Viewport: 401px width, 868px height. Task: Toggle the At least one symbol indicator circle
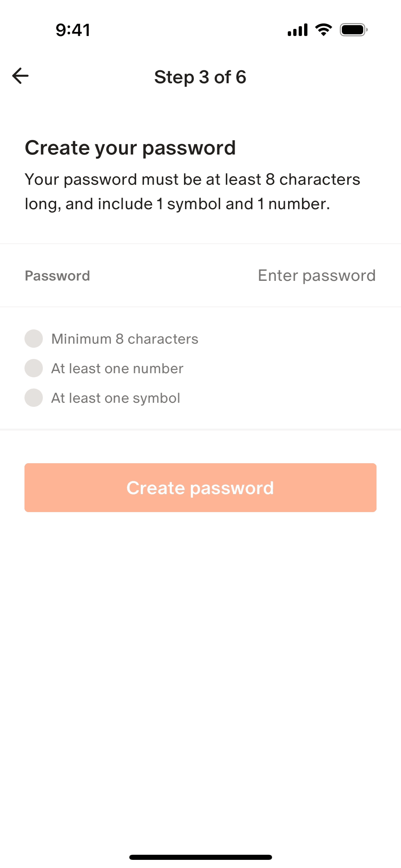pyautogui.click(x=34, y=398)
